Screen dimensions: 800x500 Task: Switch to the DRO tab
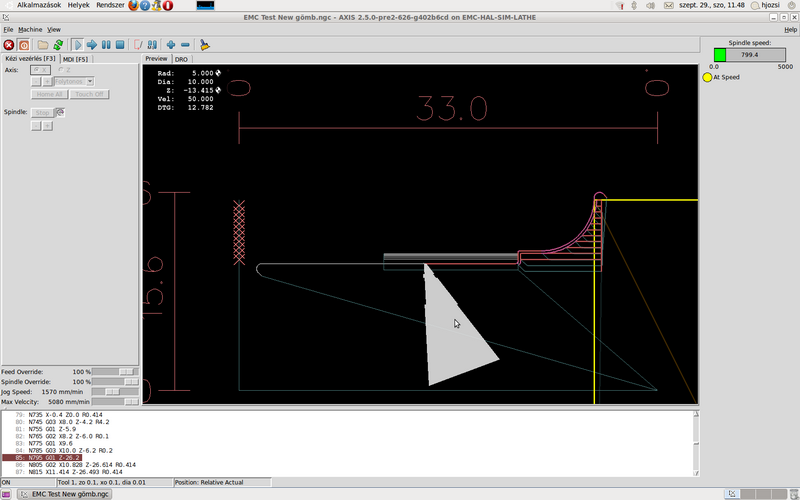(x=181, y=59)
